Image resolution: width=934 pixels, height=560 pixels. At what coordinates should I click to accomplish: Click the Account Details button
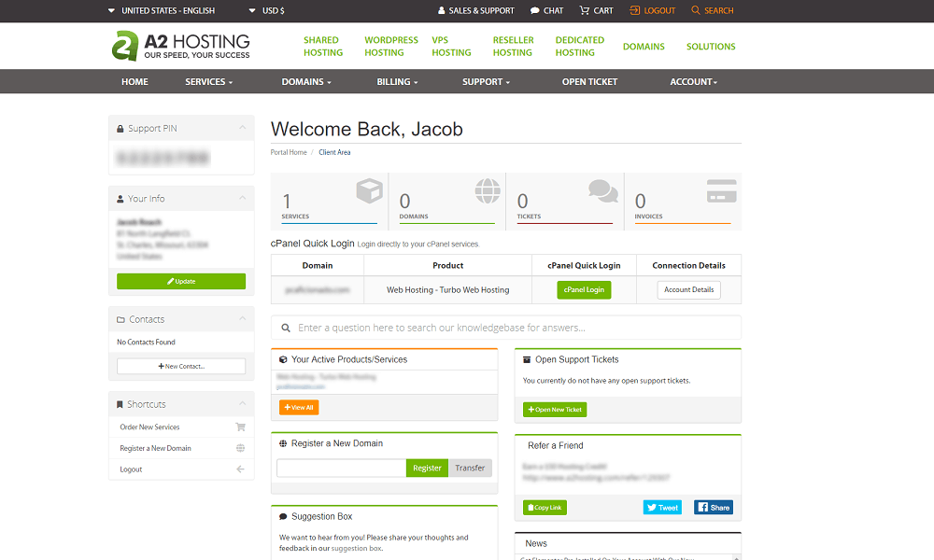tap(688, 290)
